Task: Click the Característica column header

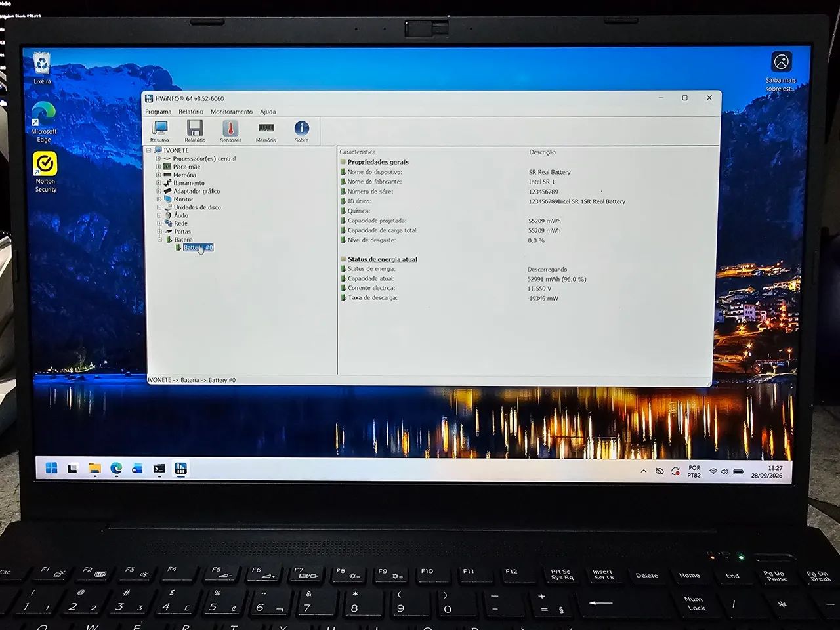Action: click(358, 152)
